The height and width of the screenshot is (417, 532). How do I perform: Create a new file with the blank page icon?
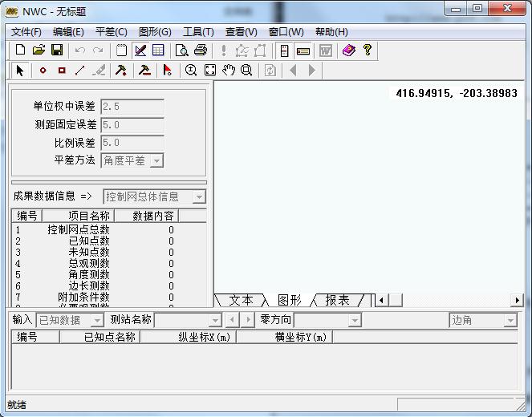(20, 51)
